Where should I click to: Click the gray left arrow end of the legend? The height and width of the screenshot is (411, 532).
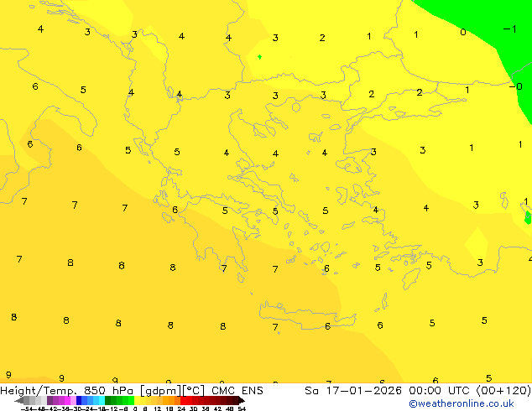click(19, 400)
